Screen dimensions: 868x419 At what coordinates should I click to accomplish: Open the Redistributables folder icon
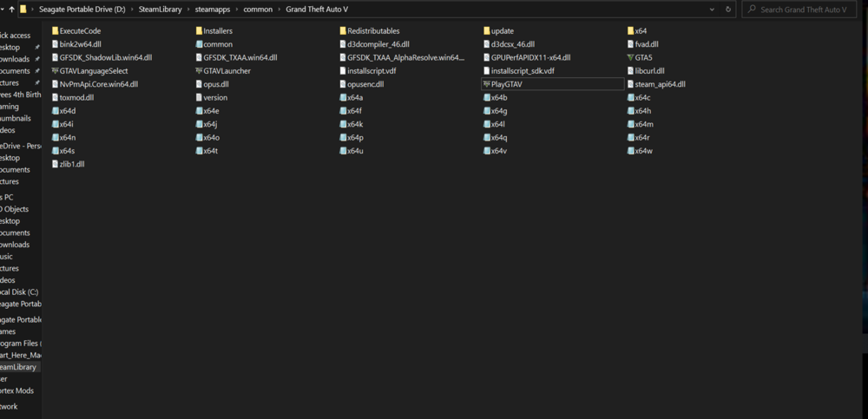[x=343, y=31]
